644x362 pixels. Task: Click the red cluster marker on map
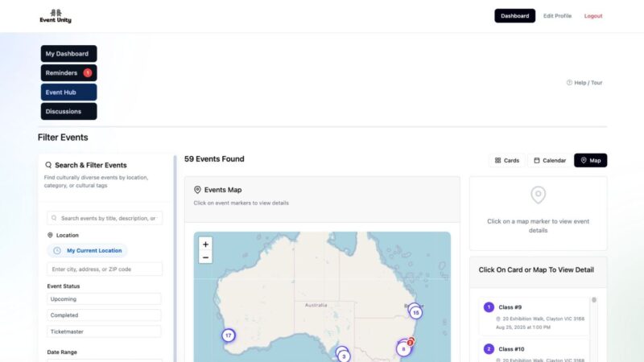tap(410, 343)
